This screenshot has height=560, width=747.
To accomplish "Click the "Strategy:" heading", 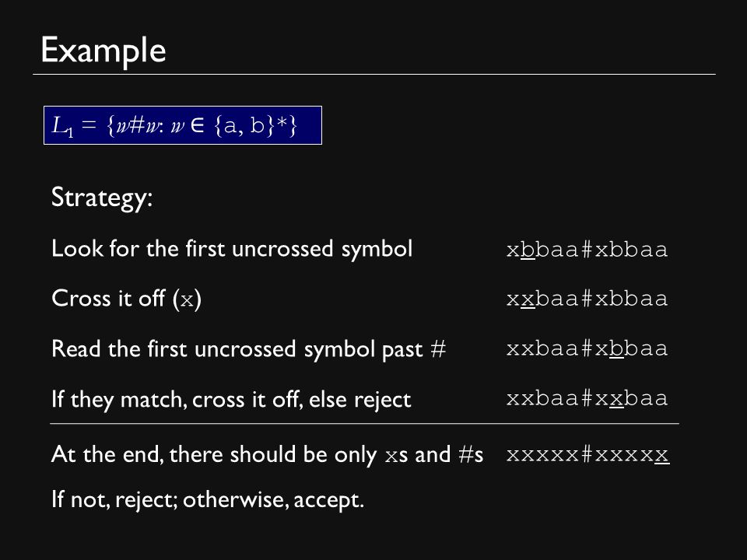I will (x=102, y=198).
